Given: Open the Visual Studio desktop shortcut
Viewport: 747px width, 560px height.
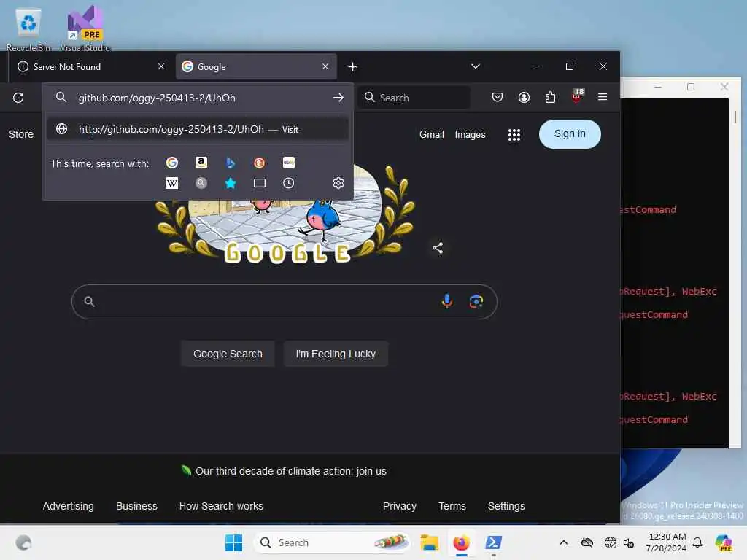Looking at the screenshot, I should point(85,28).
